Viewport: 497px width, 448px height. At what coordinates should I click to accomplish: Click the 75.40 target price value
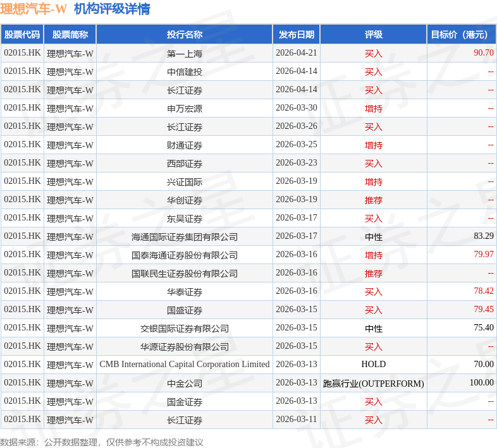click(x=483, y=327)
